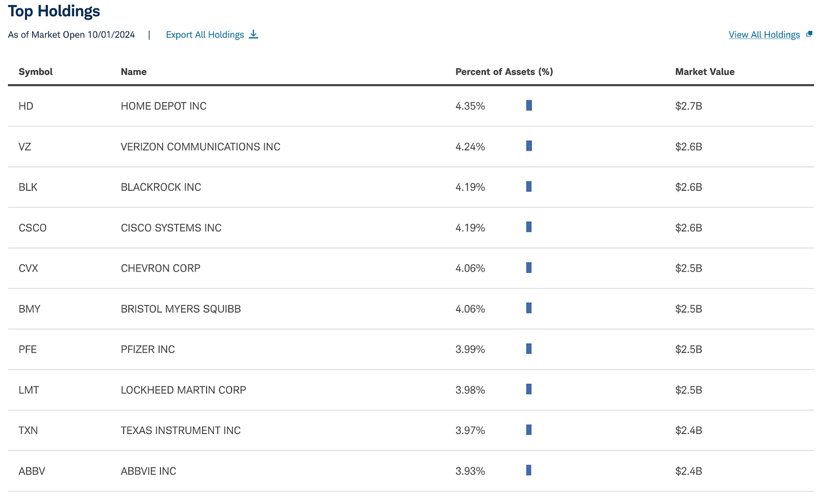Click the Market Value column header
This screenshot has width=822, height=504.
(x=705, y=72)
